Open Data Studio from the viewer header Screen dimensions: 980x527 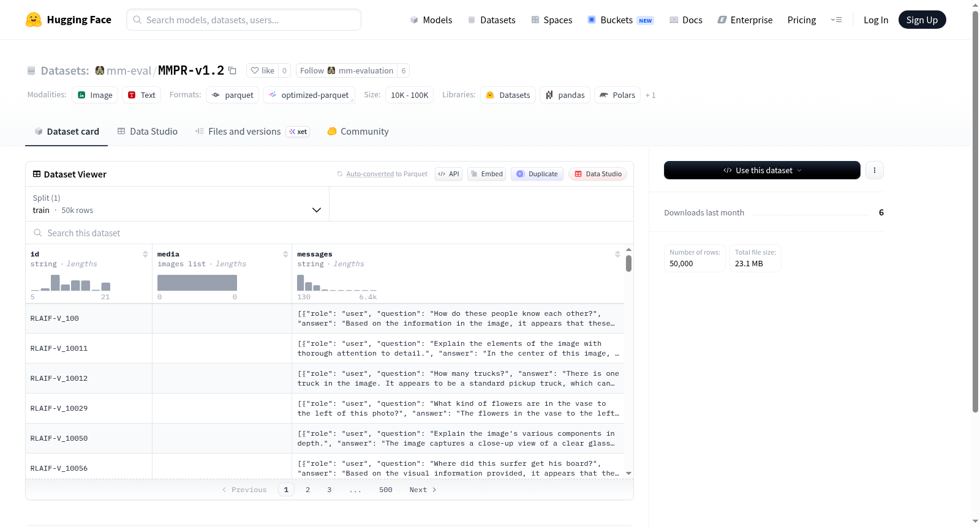(598, 174)
